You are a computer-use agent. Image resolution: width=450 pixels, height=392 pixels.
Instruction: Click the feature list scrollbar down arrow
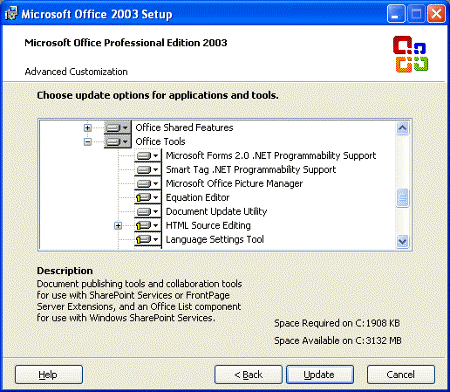pyautogui.click(x=403, y=241)
